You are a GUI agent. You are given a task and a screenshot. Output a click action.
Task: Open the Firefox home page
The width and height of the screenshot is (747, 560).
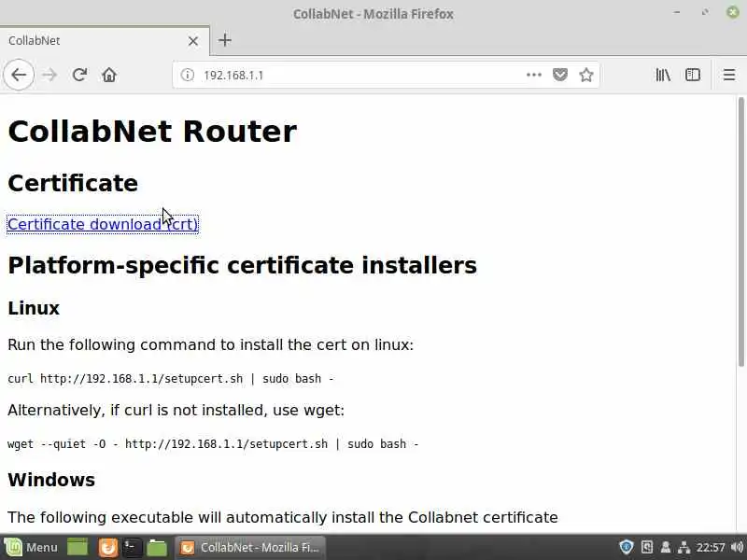[109, 75]
